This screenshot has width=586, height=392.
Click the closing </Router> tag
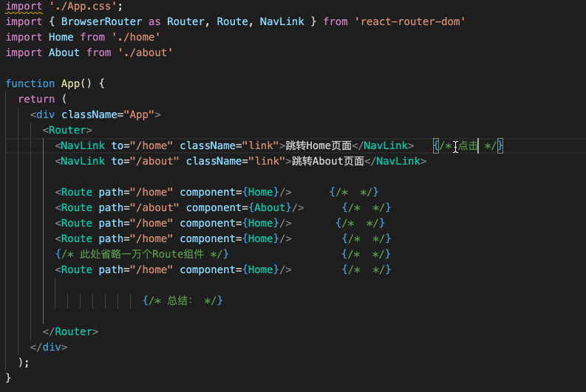(71, 331)
